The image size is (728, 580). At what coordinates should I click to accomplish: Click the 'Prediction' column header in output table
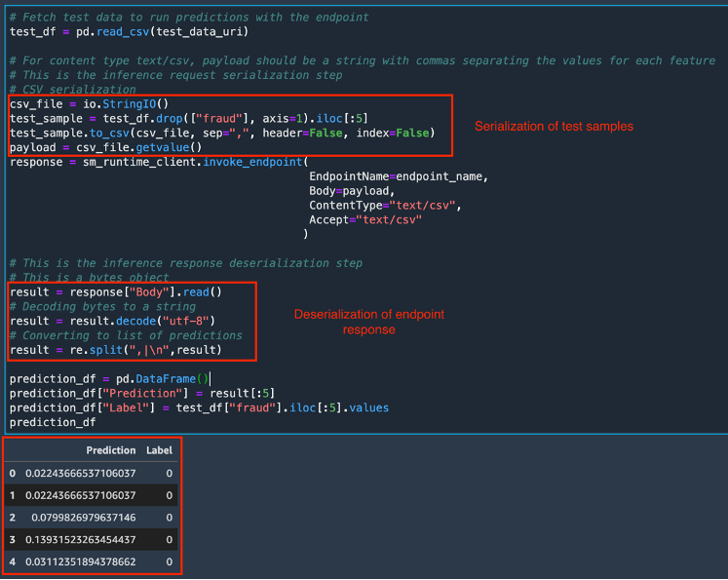coord(111,450)
